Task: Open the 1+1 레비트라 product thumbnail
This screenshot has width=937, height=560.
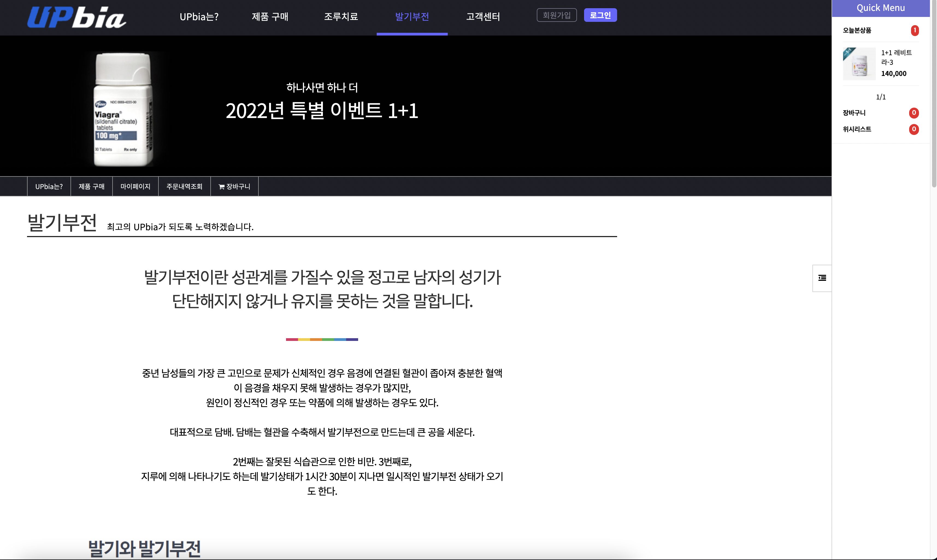Action: click(859, 64)
